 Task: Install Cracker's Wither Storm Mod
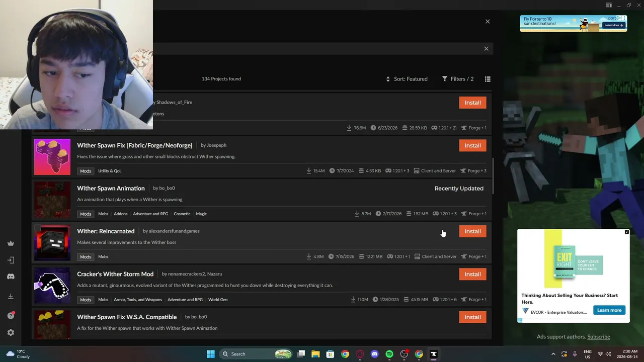pos(472,274)
